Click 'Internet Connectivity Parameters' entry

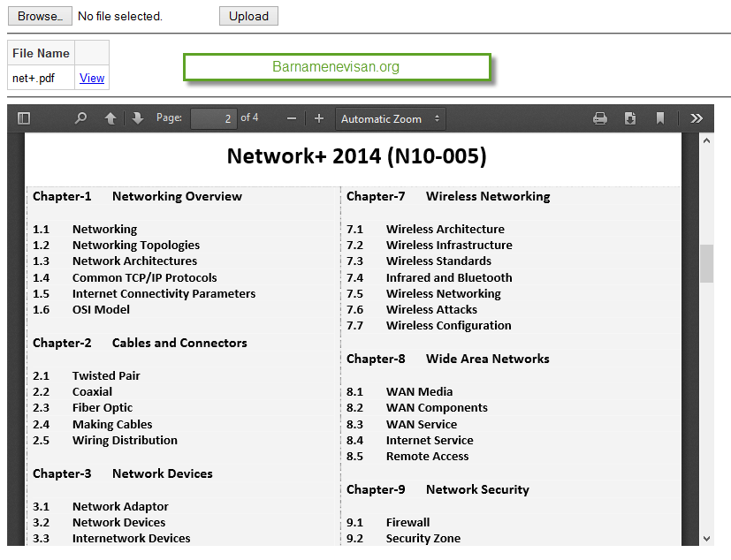tap(164, 293)
